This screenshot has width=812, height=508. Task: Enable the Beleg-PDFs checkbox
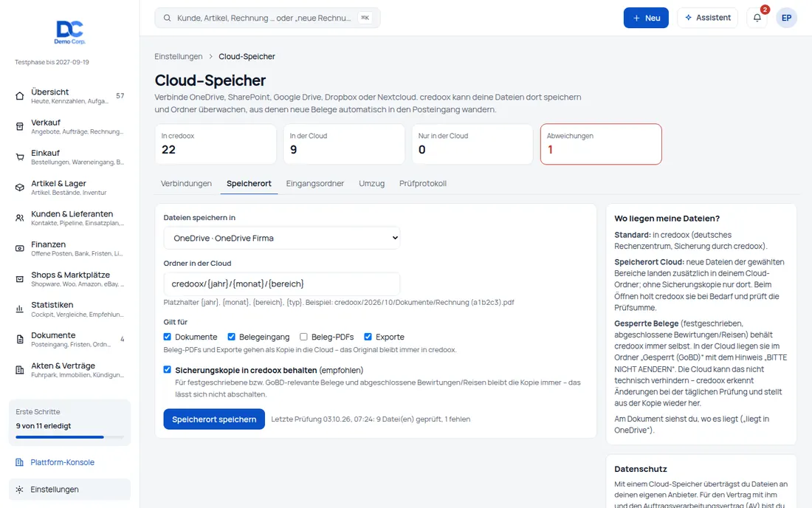pyautogui.click(x=303, y=337)
